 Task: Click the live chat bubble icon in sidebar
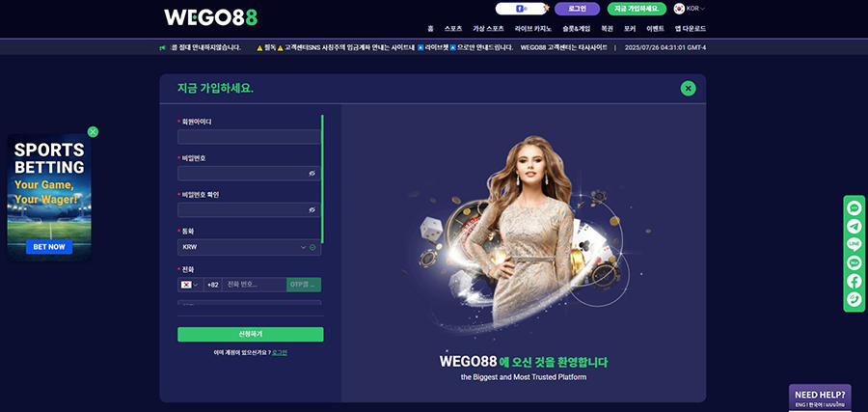854,207
